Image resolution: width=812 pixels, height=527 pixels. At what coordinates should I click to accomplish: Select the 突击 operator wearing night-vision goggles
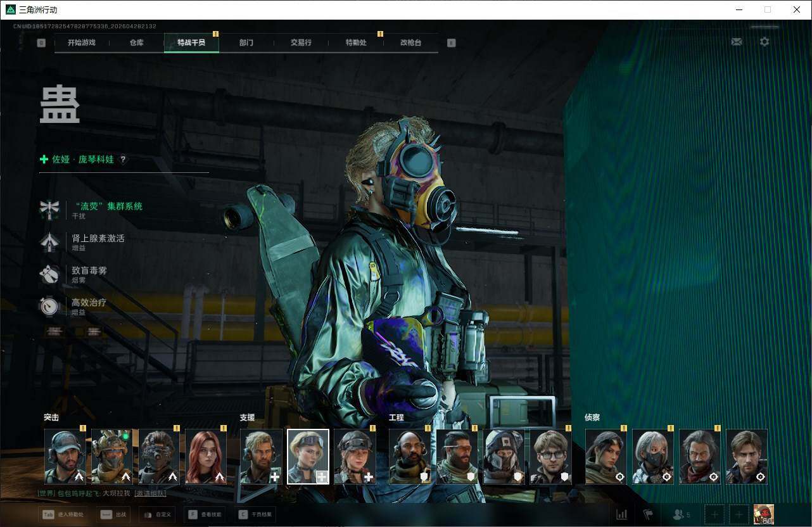coord(159,457)
